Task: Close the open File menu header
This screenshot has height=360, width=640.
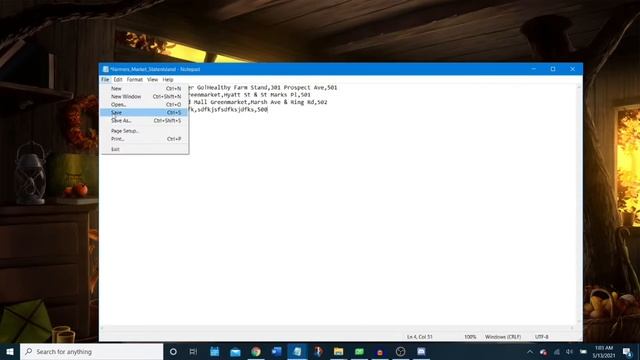Action: click(x=105, y=80)
